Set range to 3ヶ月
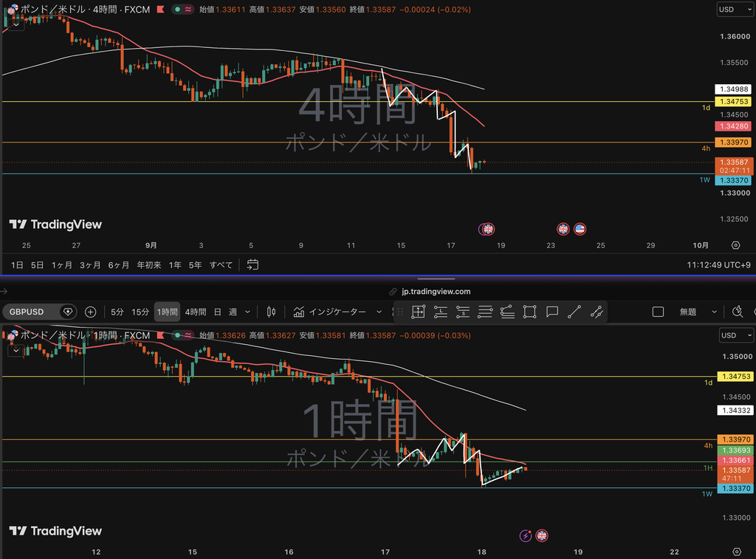Screen dimensions: 756x559 (90, 265)
